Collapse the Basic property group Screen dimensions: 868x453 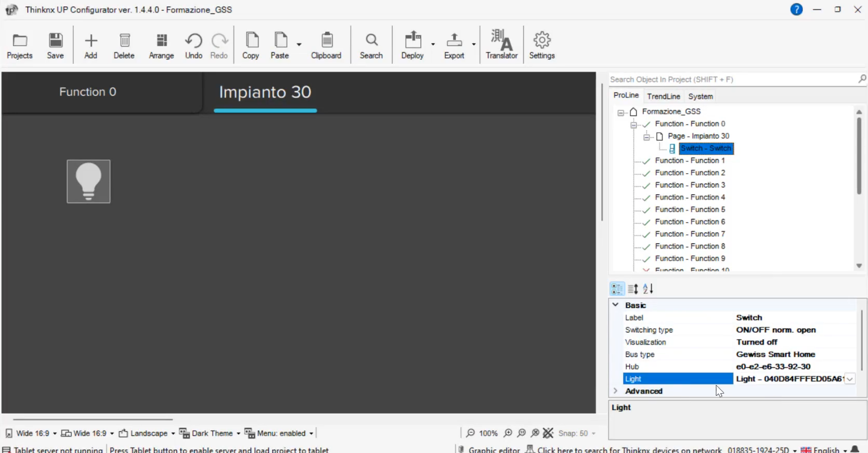[616, 305]
